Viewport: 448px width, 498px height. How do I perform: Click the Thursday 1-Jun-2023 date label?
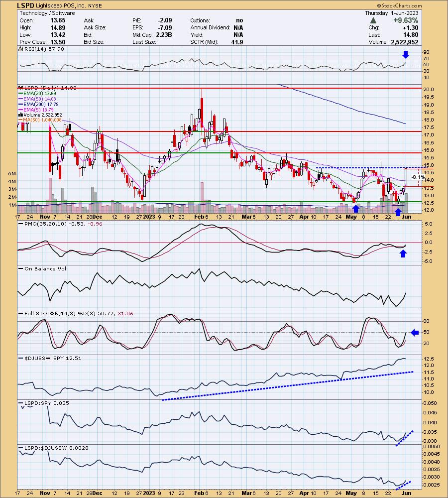(391, 13)
